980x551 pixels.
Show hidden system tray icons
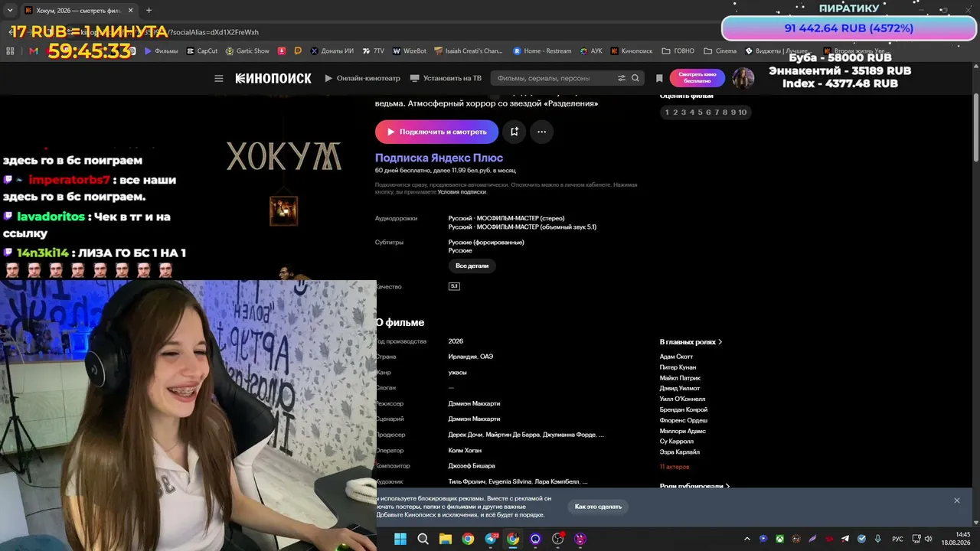point(747,539)
